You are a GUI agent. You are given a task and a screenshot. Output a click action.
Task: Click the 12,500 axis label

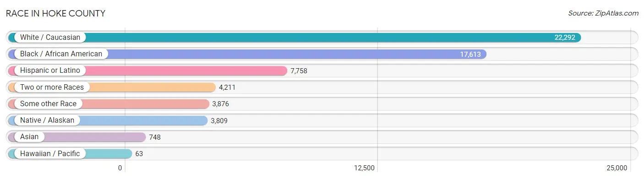(x=365, y=168)
